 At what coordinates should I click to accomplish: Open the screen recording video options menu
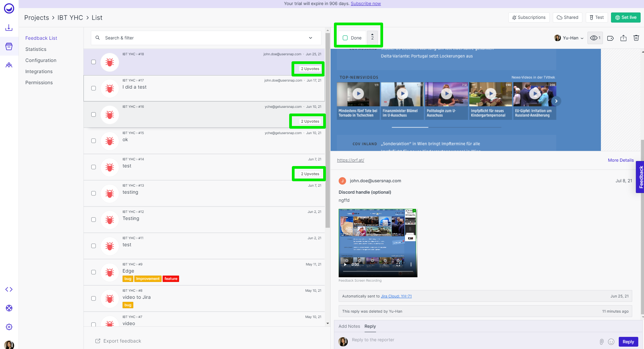coord(411,264)
